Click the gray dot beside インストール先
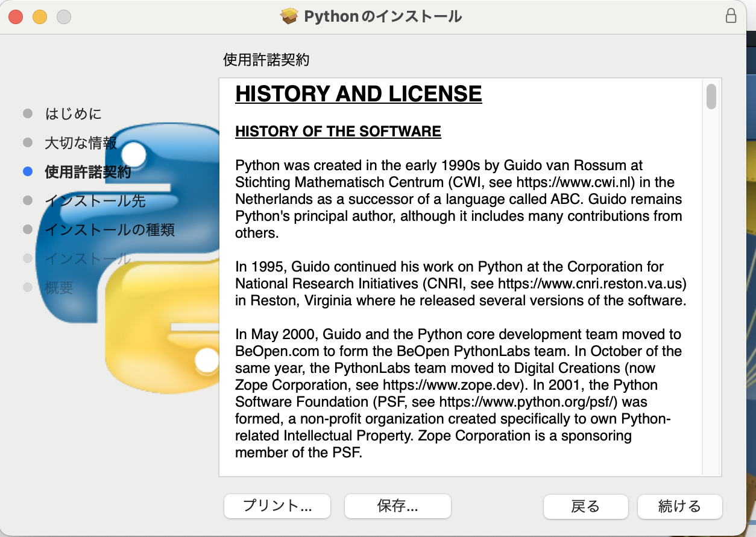Viewport: 756px width, 537px height. pos(28,201)
